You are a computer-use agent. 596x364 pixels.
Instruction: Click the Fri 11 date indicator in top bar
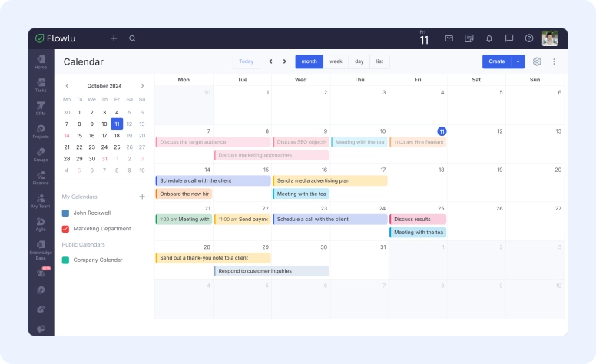pos(424,38)
